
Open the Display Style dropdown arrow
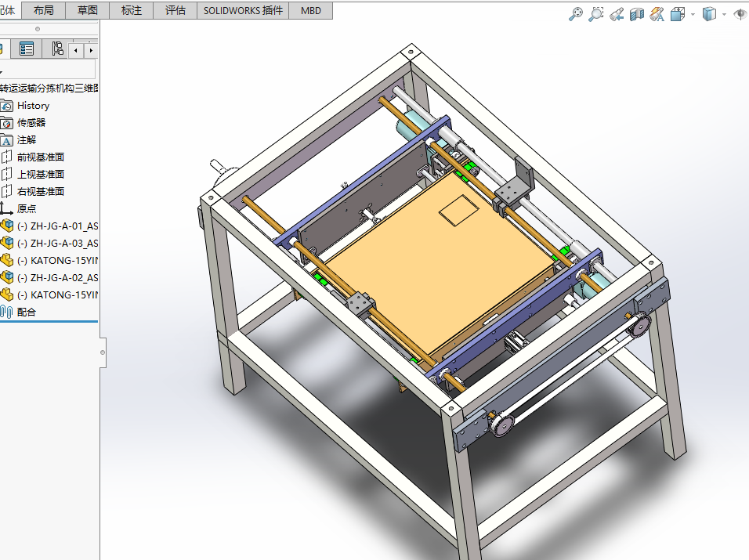[724, 14]
